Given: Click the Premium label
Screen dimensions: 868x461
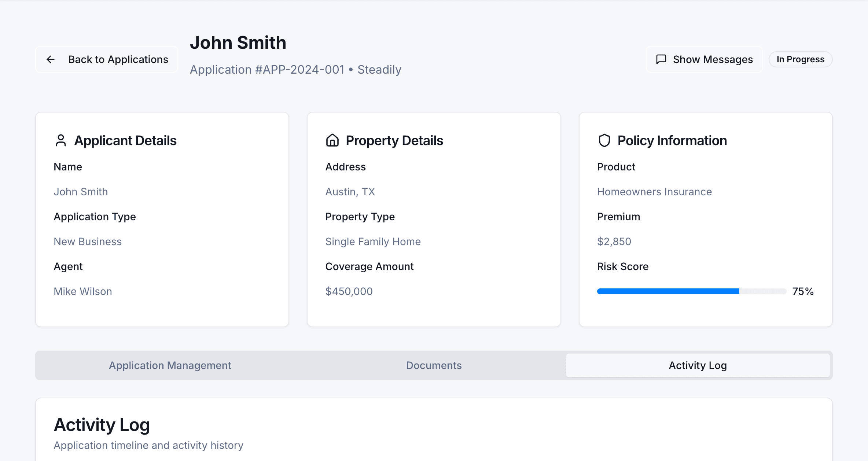Looking at the screenshot, I should [618, 217].
